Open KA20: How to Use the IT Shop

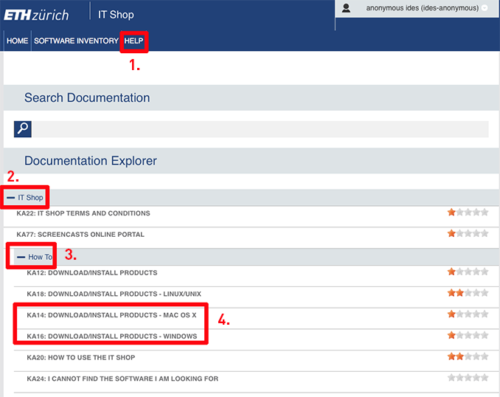(x=81, y=357)
